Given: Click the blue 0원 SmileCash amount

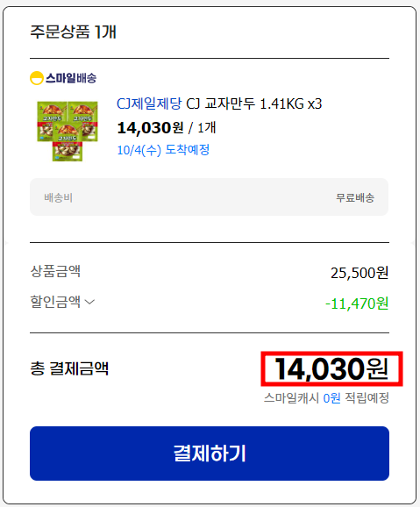Looking at the screenshot, I should click(x=332, y=398).
